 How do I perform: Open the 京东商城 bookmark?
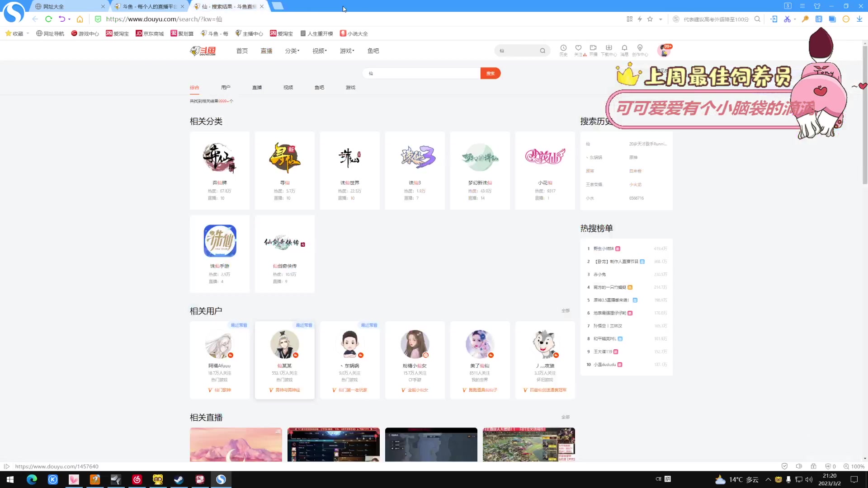pos(150,33)
